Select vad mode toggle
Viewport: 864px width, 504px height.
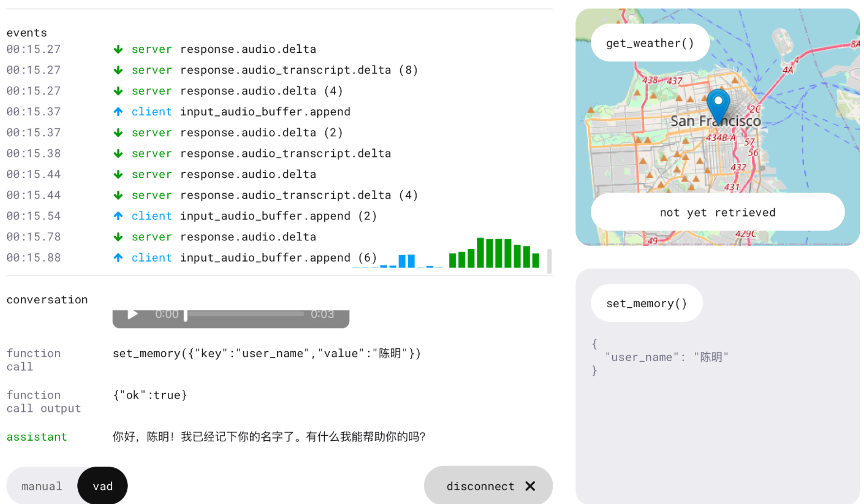[x=103, y=486]
